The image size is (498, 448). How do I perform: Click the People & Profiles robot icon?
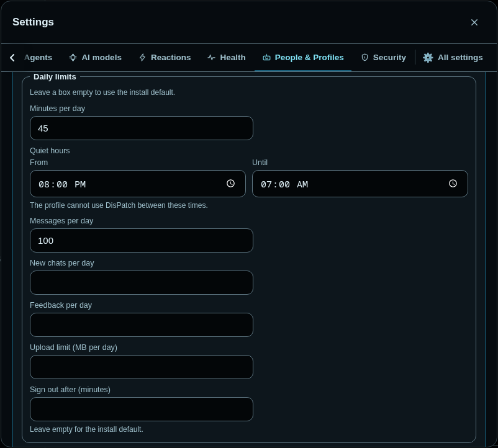tap(266, 58)
